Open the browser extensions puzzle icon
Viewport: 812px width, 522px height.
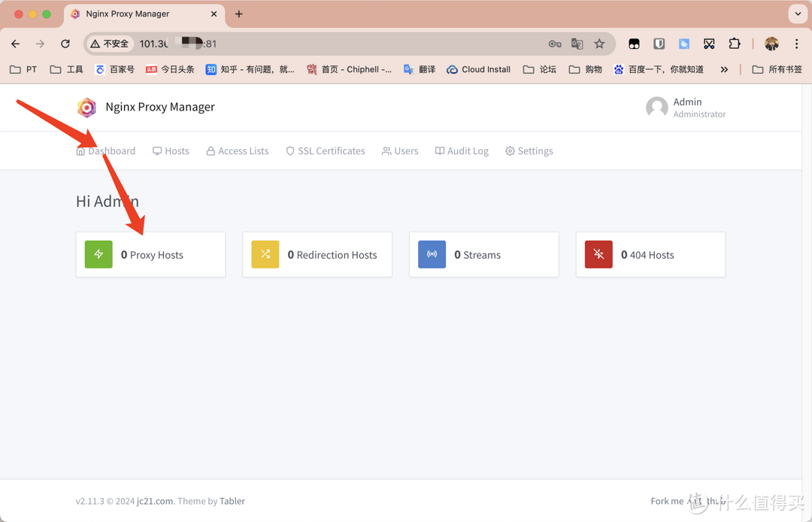(x=735, y=44)
